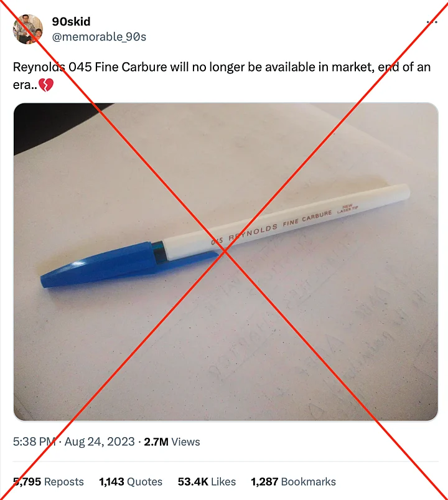Image resolution: width=448 pixels, height=500 pixels.
Task: View the 2.7M Views analytics
Action: pyautogui.click(x=172, y=441)
